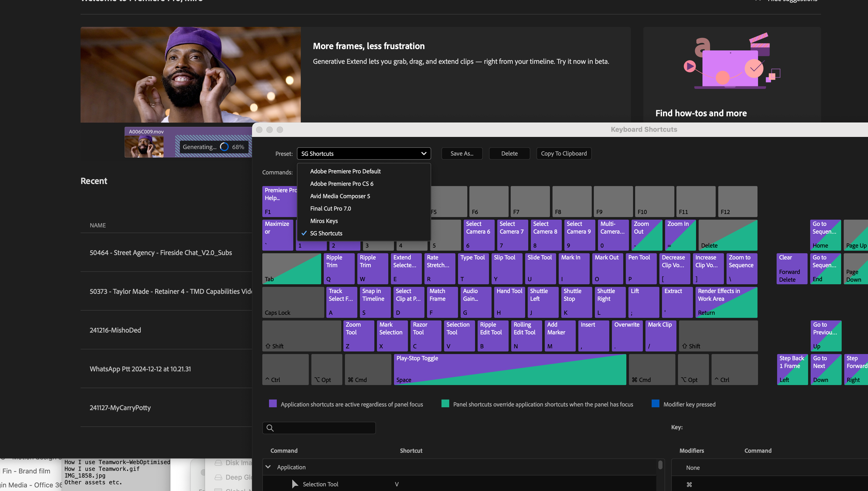Open the More frames, less frustration video thumbnail
The height and width of the screenshot is (491, 868).
point(190,74)
